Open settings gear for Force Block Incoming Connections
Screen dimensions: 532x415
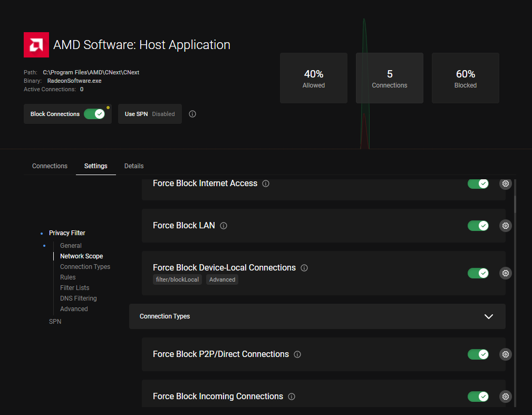click(x=505, y=396)
